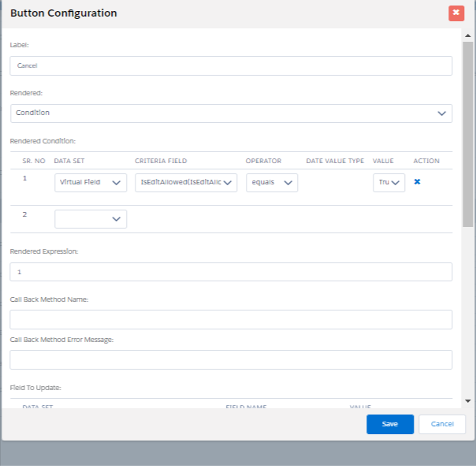Open the Virtual Field data set dropdown
Screen dimensions: 476x476
90,183
